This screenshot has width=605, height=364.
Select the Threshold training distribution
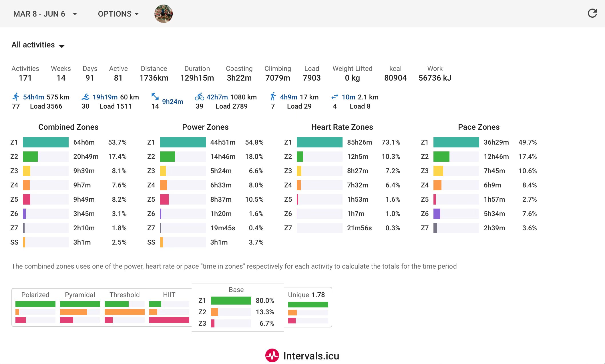(124, 307)
